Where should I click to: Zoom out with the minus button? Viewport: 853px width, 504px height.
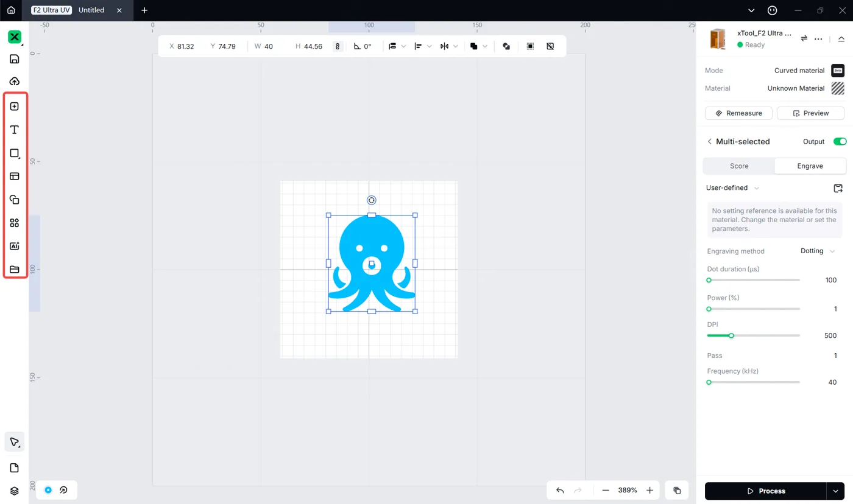pyautogui.click(x=606, y=491)
